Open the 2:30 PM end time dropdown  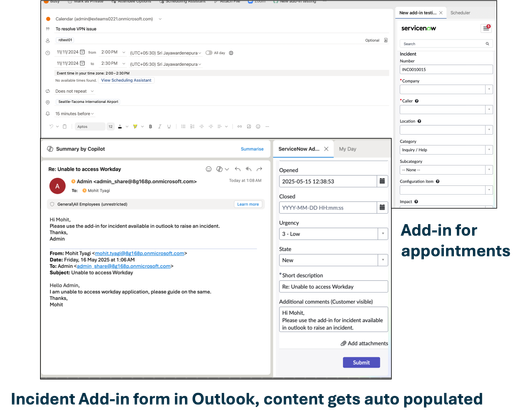click(123, 64)
